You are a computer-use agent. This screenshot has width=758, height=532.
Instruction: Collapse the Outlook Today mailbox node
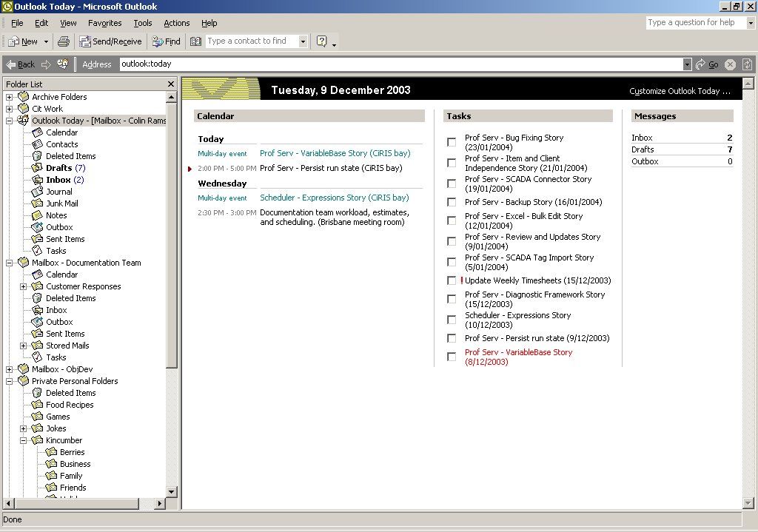(x=9, y=121)
